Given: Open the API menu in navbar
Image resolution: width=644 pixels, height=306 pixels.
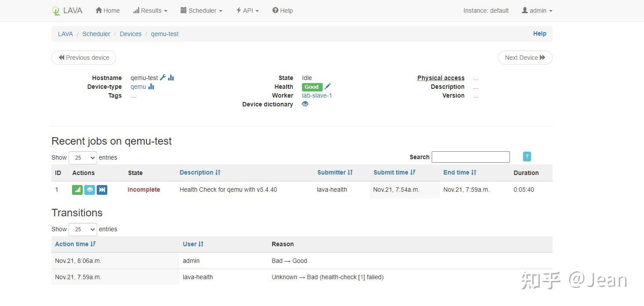Looking at the screenshot, I should [x=247, y=11].
